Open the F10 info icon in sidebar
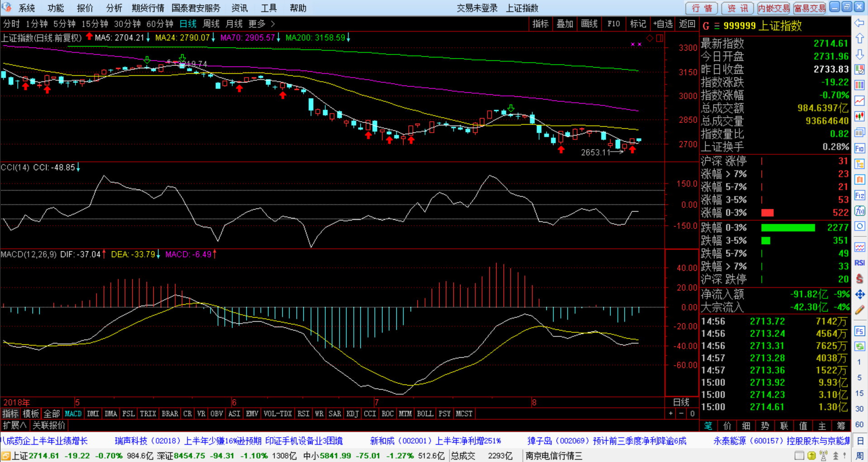The width and height of the screenshot is (868, 462). (x=859, y=148)
